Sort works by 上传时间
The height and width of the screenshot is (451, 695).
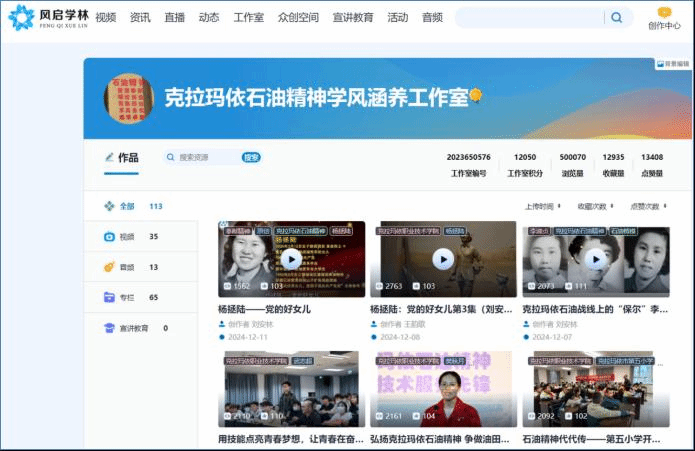tap(542, 206)
